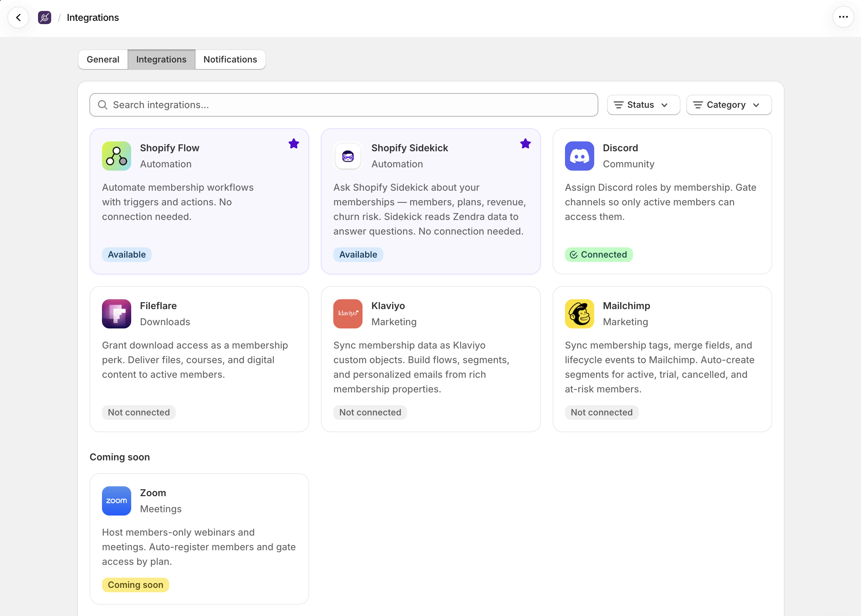The height and width of the screenshot is (616, 861).
Task: Open the Klaviyo card title
Action: click(x=388, y=306)
